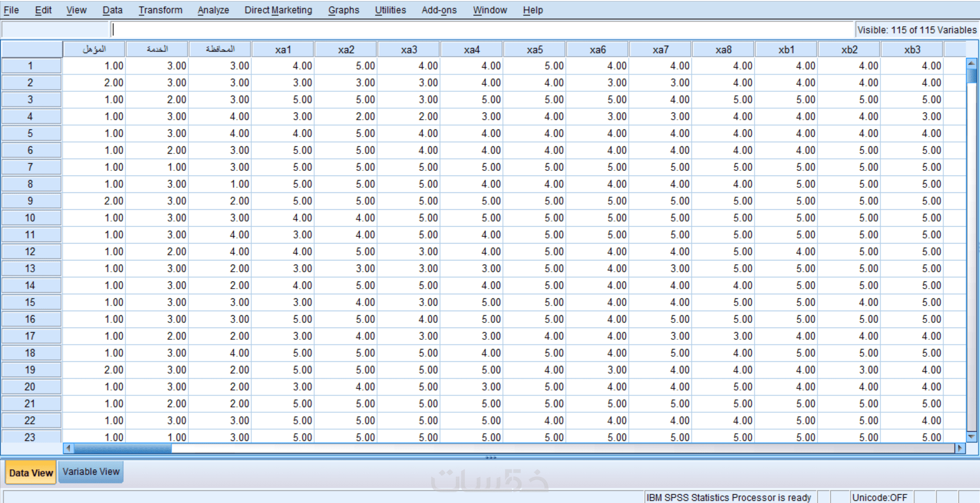Select the xb3 column header

click(x=912, y=50)
